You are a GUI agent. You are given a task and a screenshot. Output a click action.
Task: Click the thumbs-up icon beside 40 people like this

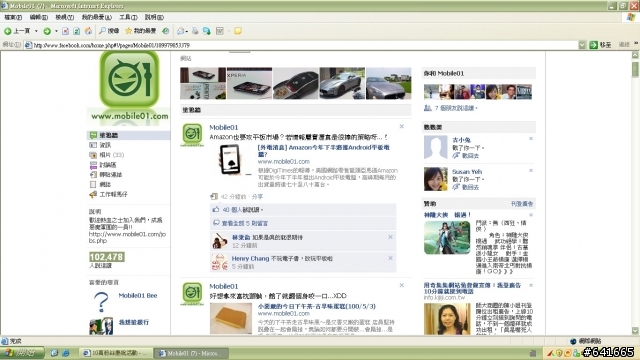216,209
